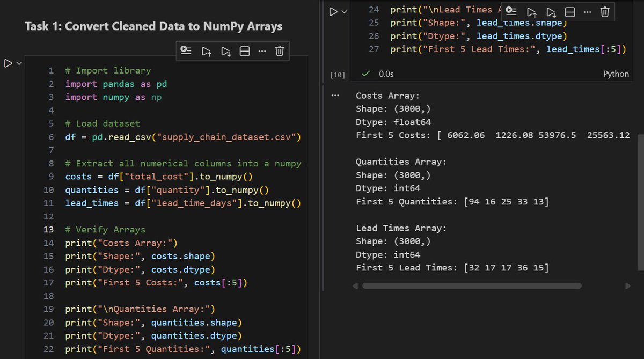
Task: Run the cell containing print lead_times lines
Action: click(334, 11)
